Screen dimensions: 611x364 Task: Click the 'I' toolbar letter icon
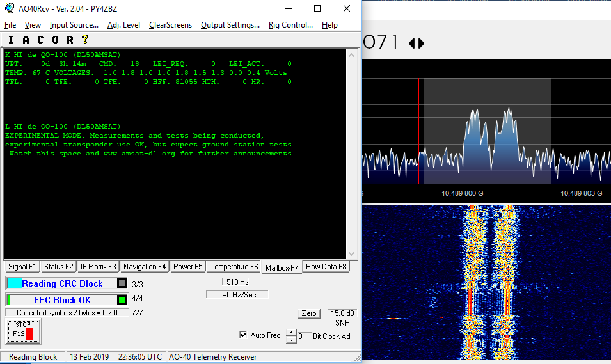[11, 40]
